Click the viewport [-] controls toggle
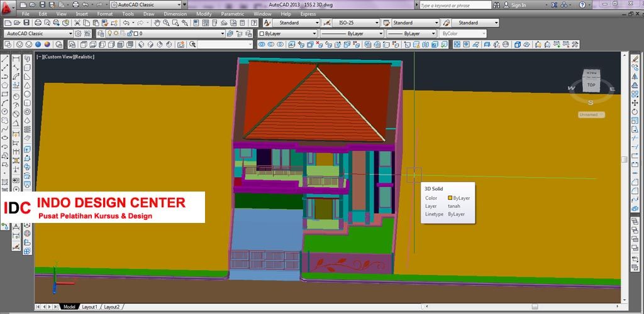 click(38, 57)
